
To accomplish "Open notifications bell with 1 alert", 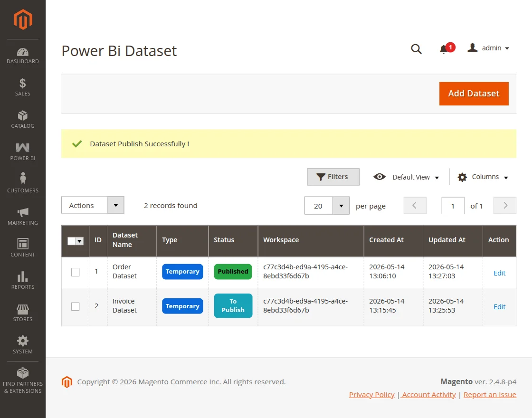I will click(x=446, y=48).
